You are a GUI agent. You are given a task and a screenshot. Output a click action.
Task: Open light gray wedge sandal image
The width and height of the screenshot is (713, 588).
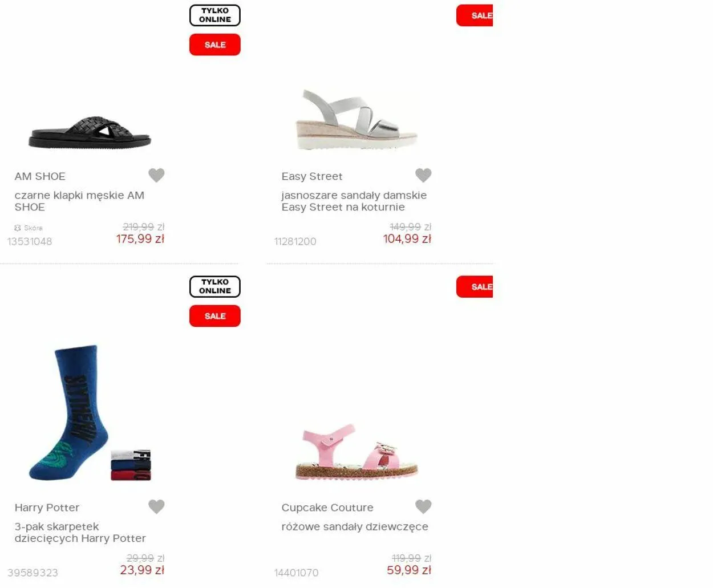356,120
